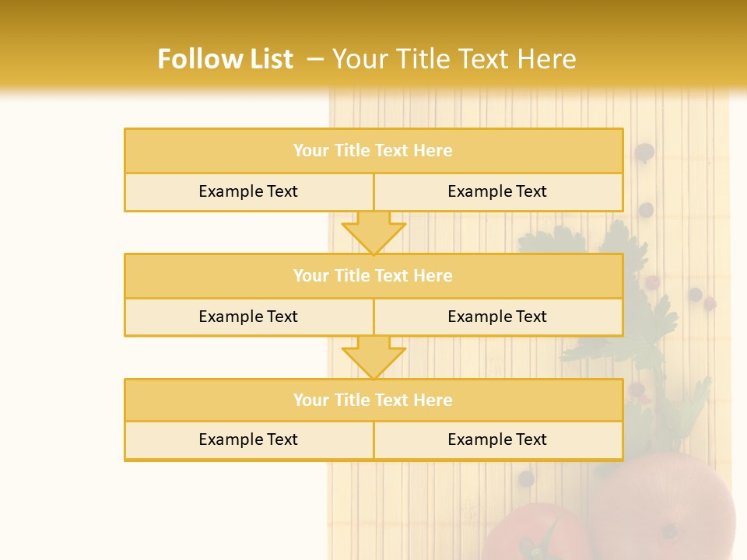Select the first block's 'Your Title Text Here' bar
Viewport: 747px width, 560px height.
[374, 150]
